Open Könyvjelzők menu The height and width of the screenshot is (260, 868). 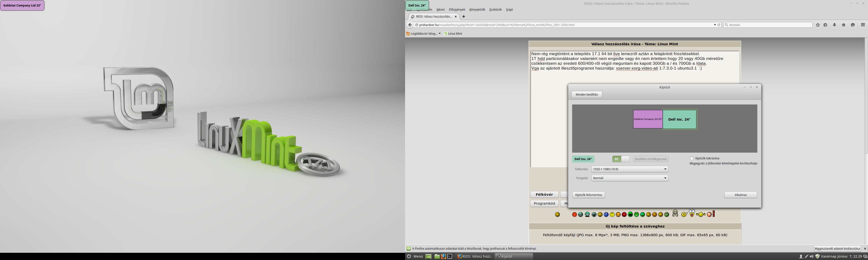tap(477, 9)
